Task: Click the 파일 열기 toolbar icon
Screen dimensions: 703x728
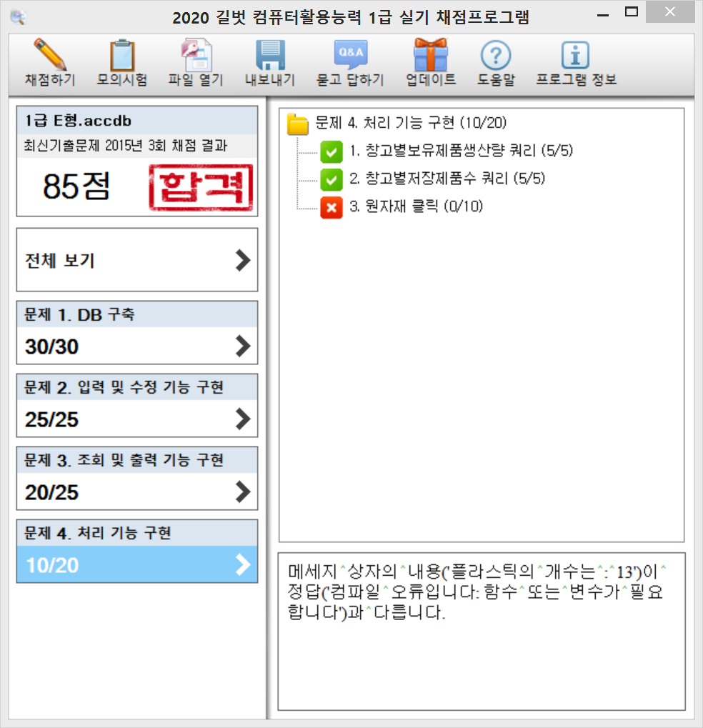Action: (x=196, y=56)
